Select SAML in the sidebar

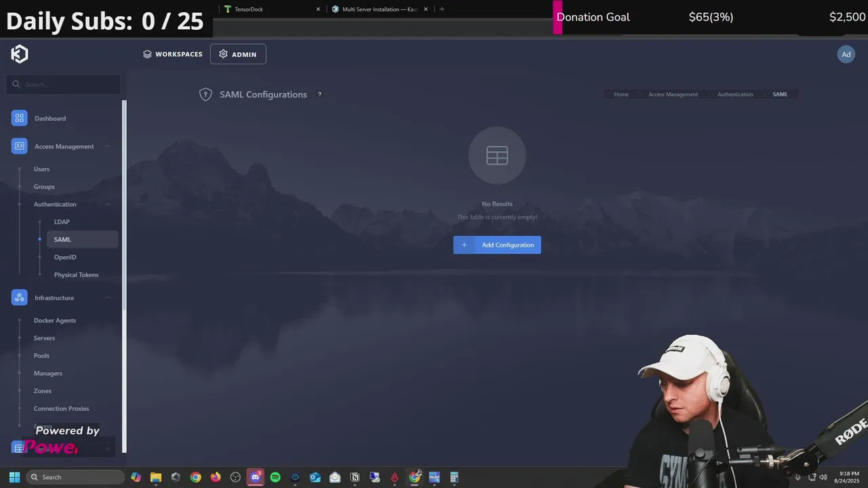82,239
